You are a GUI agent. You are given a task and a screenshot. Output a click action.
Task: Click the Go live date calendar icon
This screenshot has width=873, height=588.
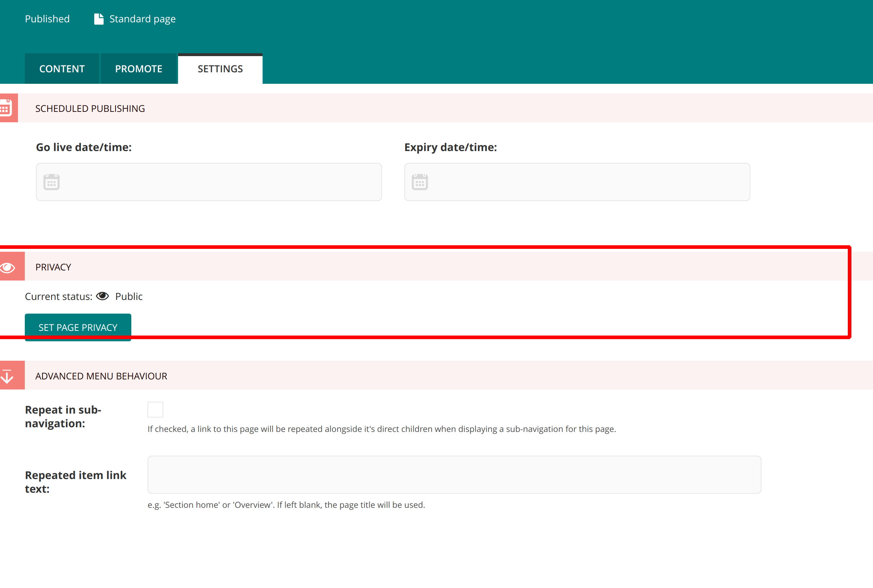[51, 182]
